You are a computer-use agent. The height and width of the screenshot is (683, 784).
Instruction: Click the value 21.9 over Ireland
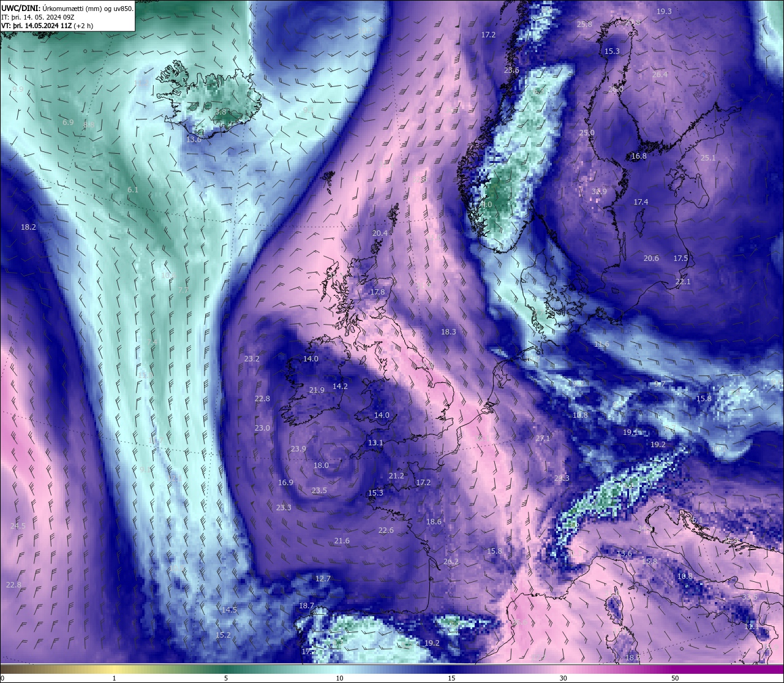click(317, 390)
